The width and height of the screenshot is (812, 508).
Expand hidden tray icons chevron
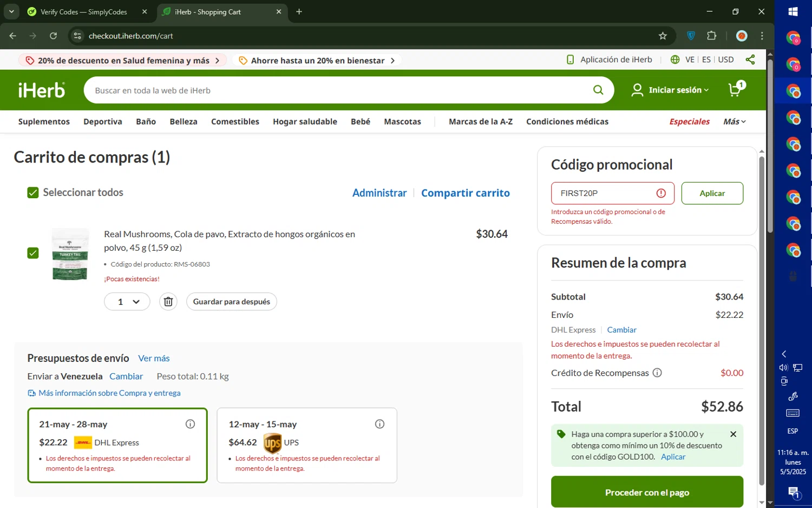(784, 354)
